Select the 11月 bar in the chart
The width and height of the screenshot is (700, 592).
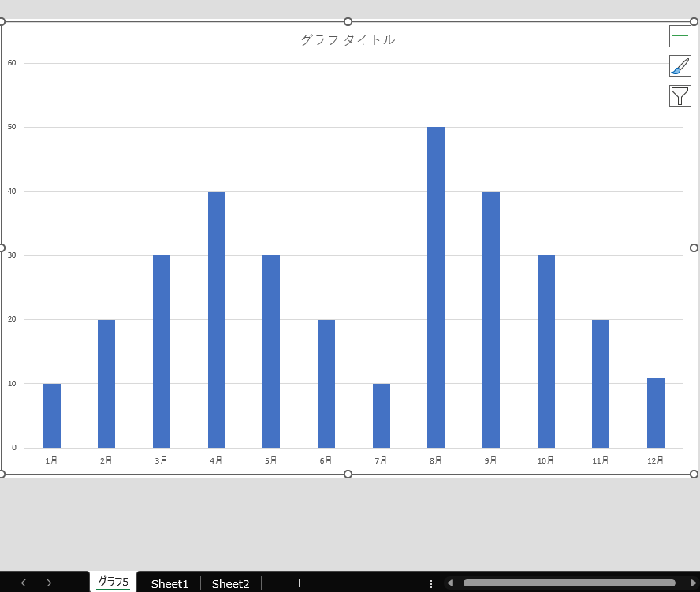(x=601, y=384)
